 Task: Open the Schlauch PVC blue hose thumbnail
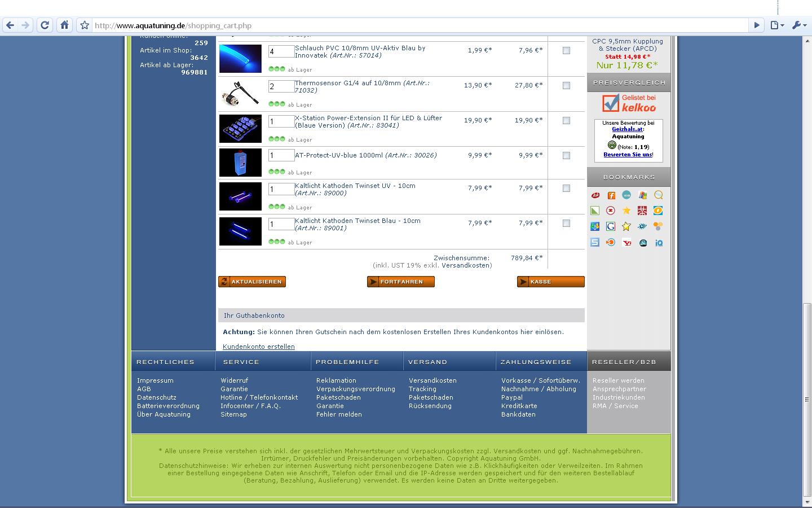pos(240,59)
